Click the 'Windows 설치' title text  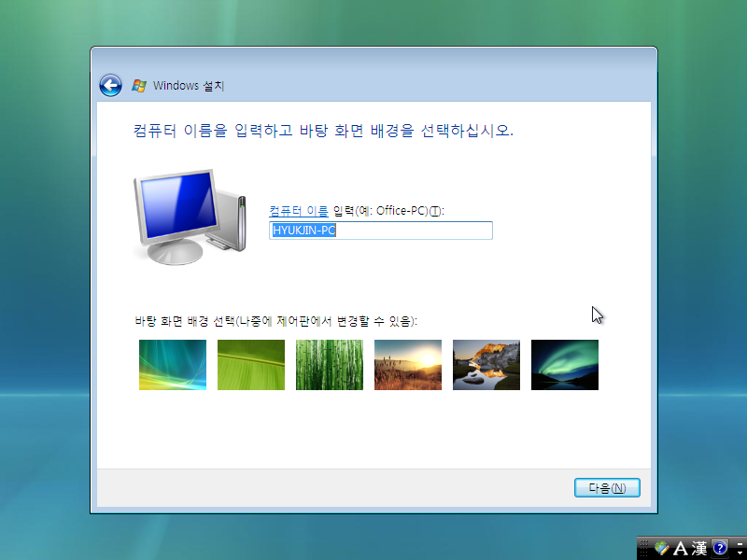(x=189, y=86)
